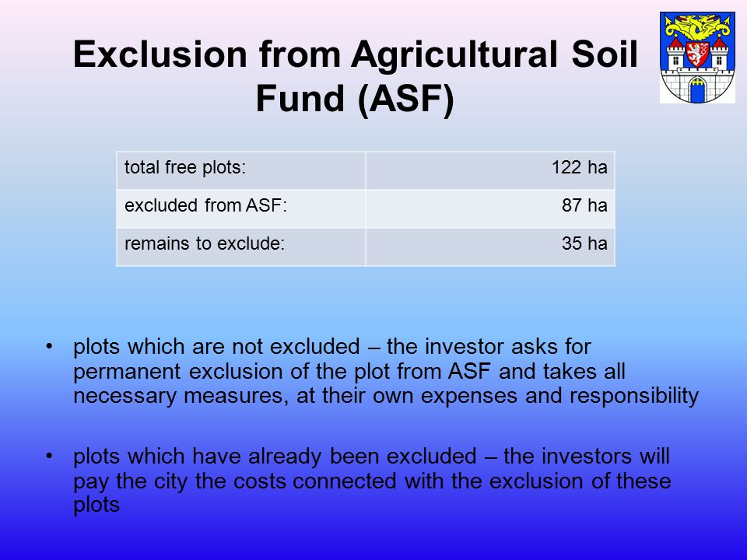Click the city coat of arms emblem

(697, 58)
